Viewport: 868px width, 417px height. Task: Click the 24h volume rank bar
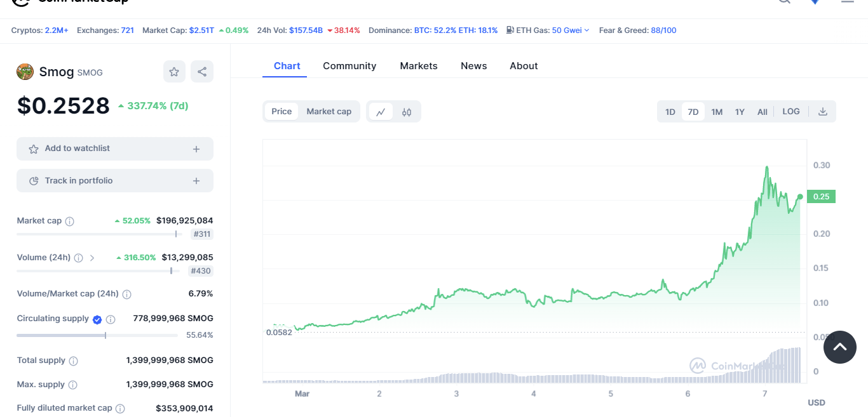[98, 271]
